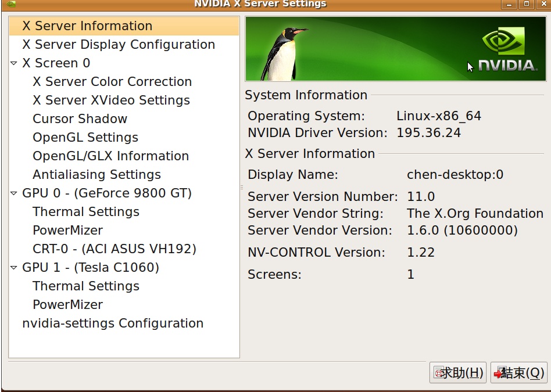Click the Linux-x86_64 operating system value
Image resolution: width=551 pixels, height=392 pixels.
pyautogui.click(x=439, y=116)
